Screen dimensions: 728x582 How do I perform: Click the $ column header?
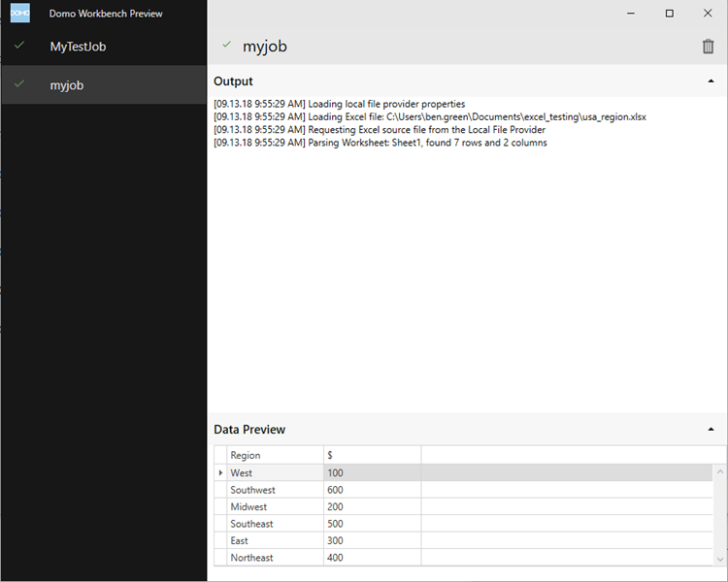373,455
